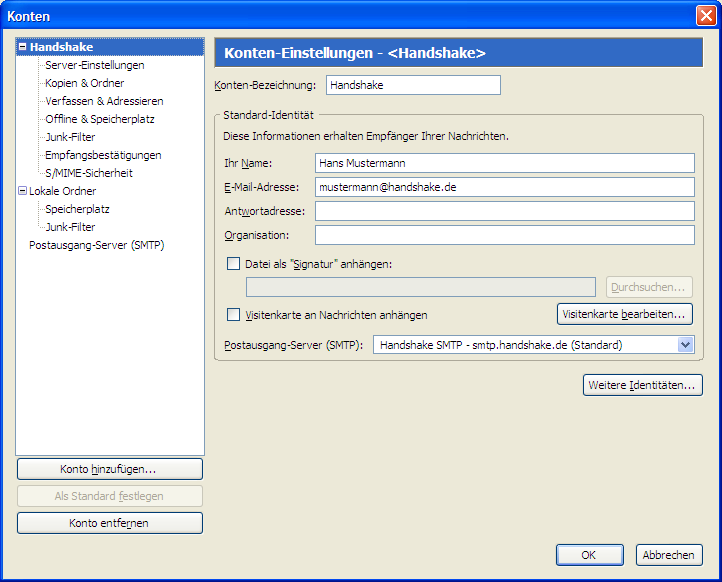Close the Konten dialog window
Screen dimensions: 722x582
click(x=705, y=16)
